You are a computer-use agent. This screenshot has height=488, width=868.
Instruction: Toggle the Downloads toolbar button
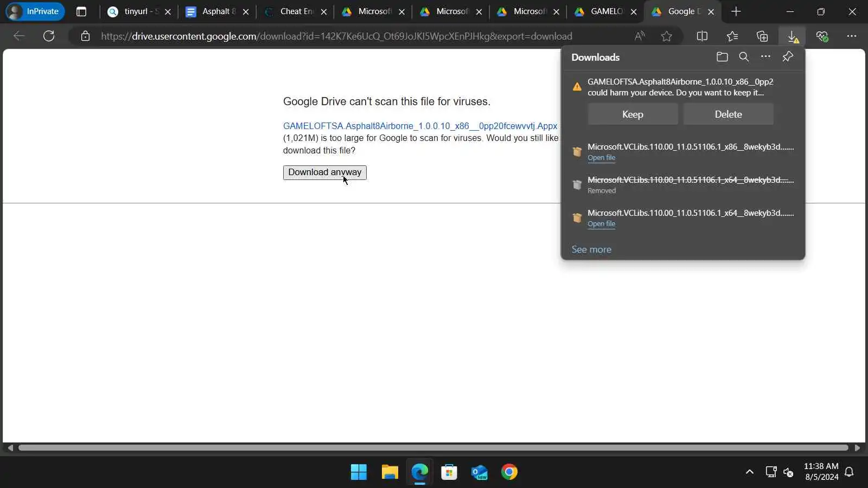pyautogui.click(x=793, y=36)
